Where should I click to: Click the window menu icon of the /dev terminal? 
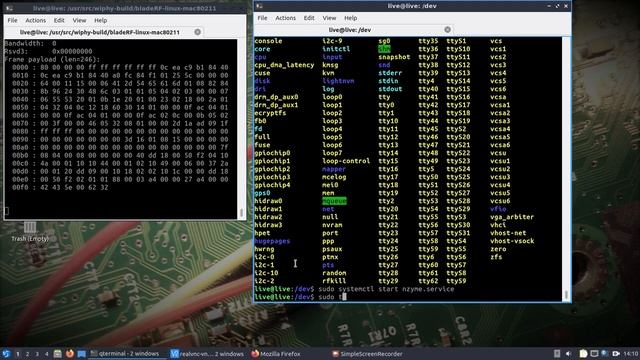pyautogui.click(x=260, y=6)
